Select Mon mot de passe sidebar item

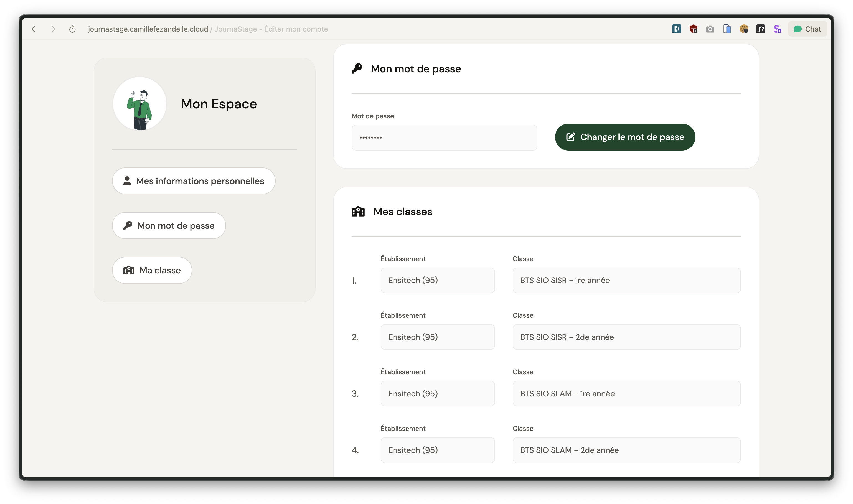(x=169, y=225)
